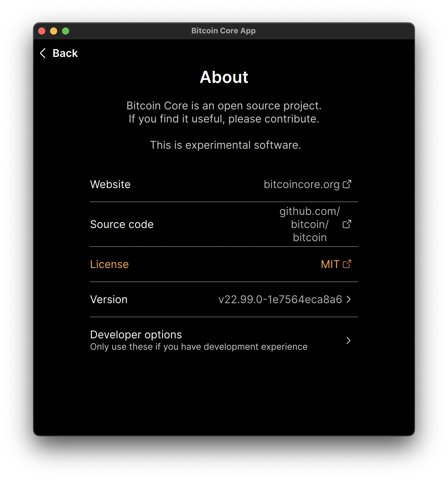Maximize window with green button

click(x=66, y=31)
